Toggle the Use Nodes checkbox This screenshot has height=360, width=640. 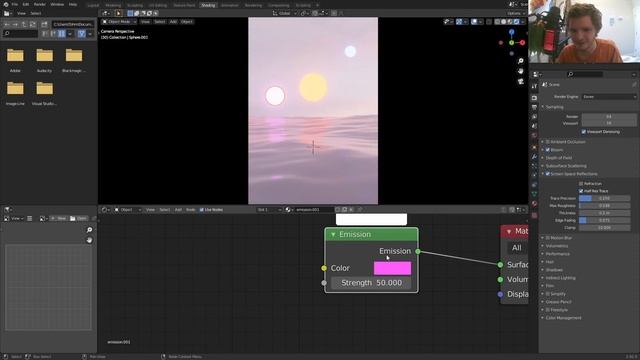201,210
